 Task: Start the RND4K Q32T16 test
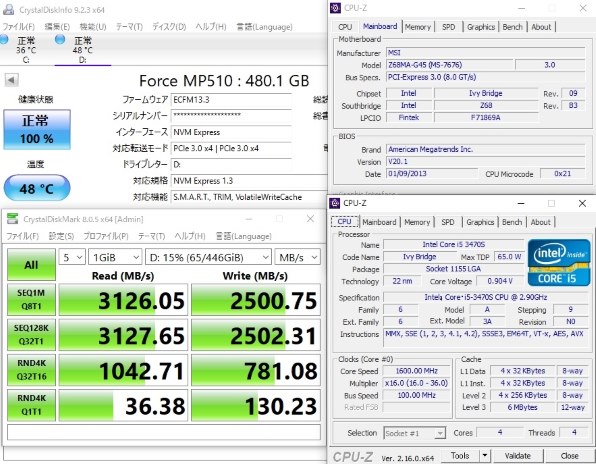click(x=31, y=370)
